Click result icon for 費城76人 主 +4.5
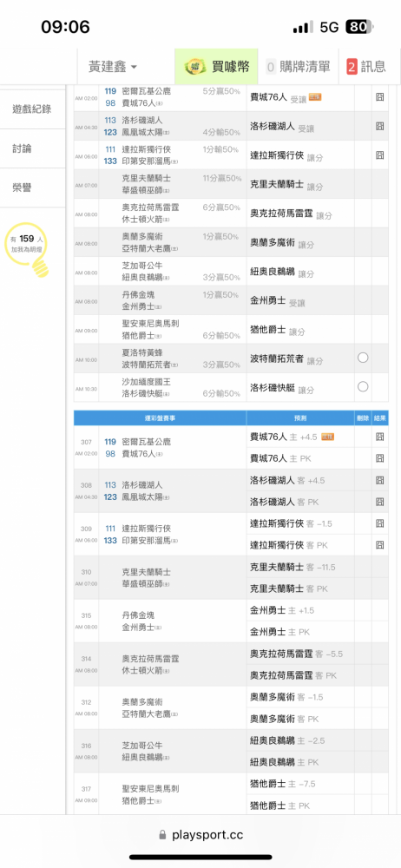This screenshot has height=868, width=401. (380, 437)
